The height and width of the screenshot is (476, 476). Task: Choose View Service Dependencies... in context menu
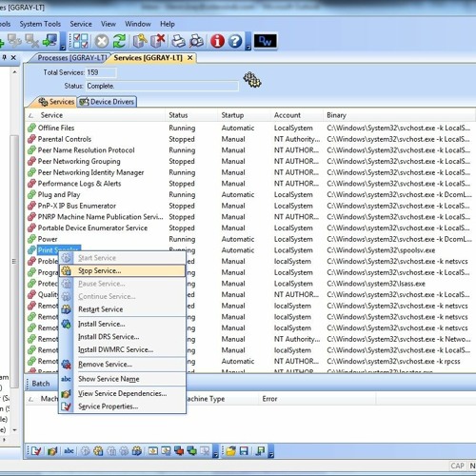coord(123,393)
